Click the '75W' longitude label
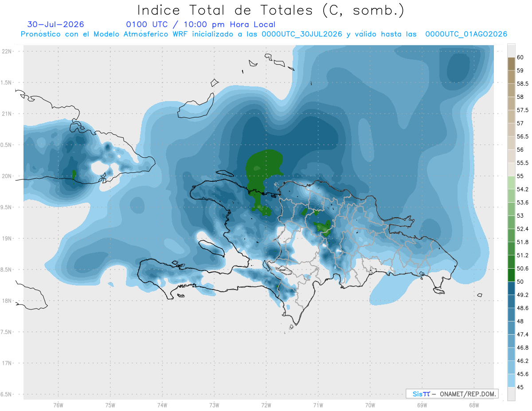The height and width of the screenshot is (411, 532). coord(110,405)
